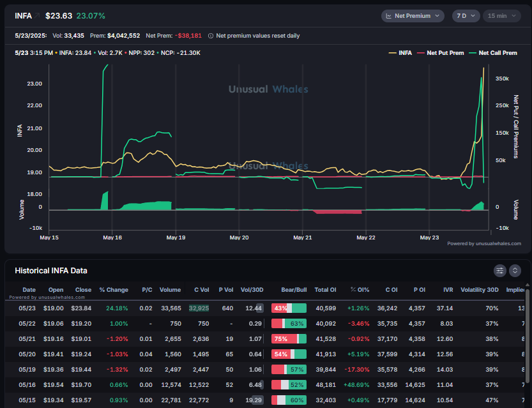This screenshot has width=532, height=408.
Task: Select the 05/21 row in historical data
Action: pos(264,339)
